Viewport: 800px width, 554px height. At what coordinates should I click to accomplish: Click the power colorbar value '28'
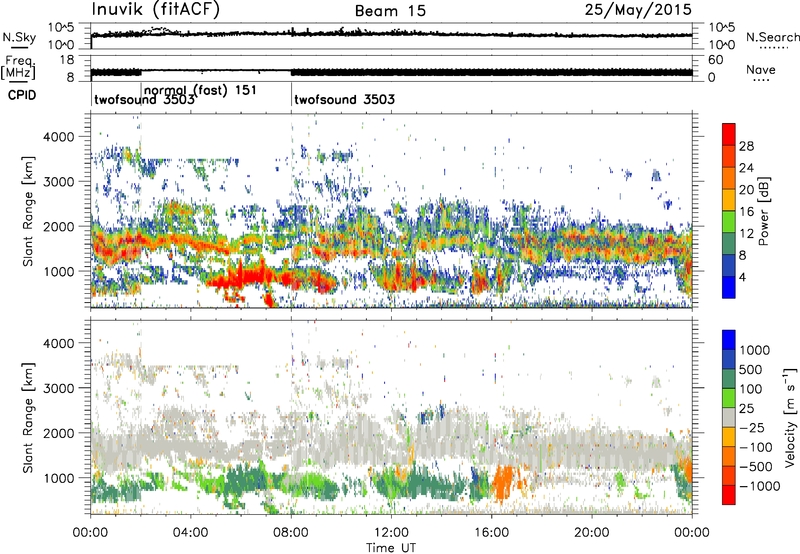click(x=746, y=146)
